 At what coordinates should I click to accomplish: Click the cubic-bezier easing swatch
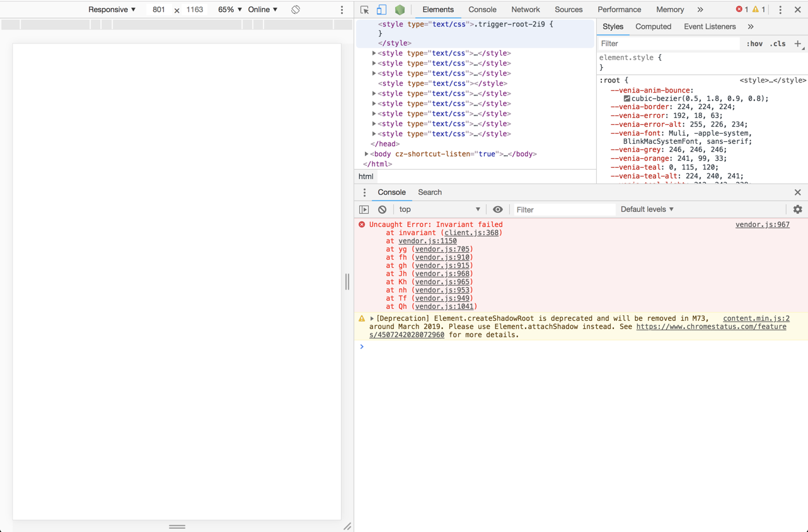tap(627, 98)
